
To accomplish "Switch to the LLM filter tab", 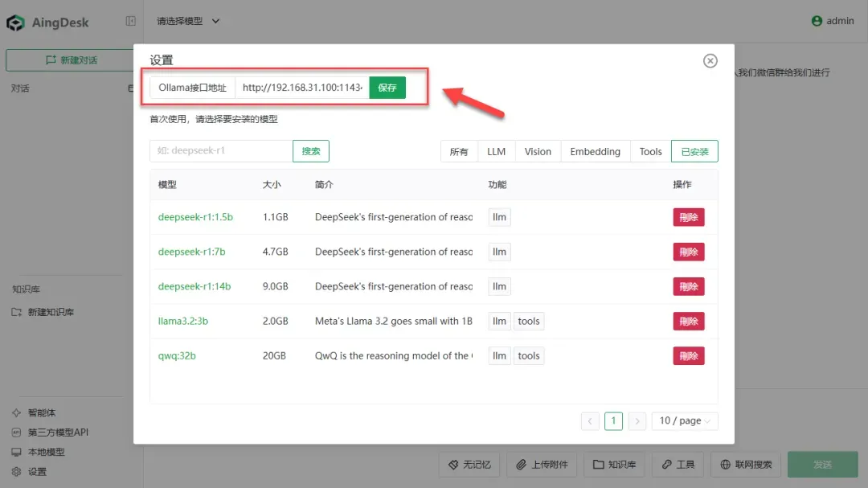I will click(497, 151).
